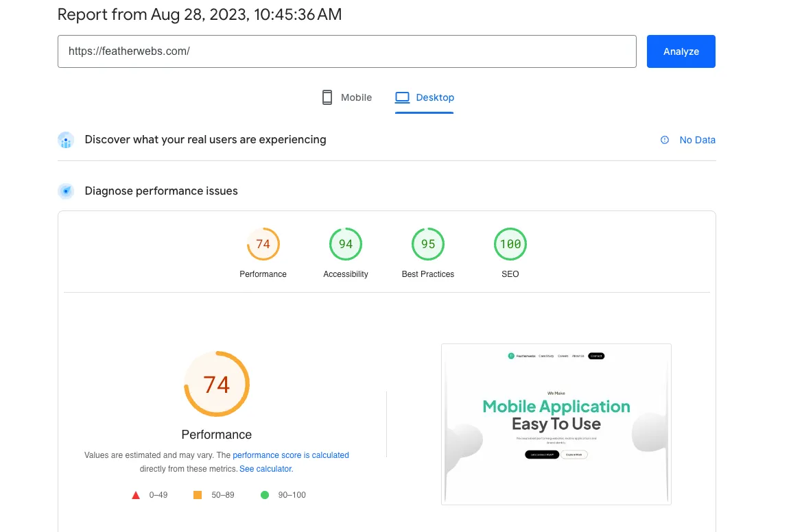Click the real users experience section icon
The height and width of the screenshot is (532, 791).
click(x=66, y=140)
